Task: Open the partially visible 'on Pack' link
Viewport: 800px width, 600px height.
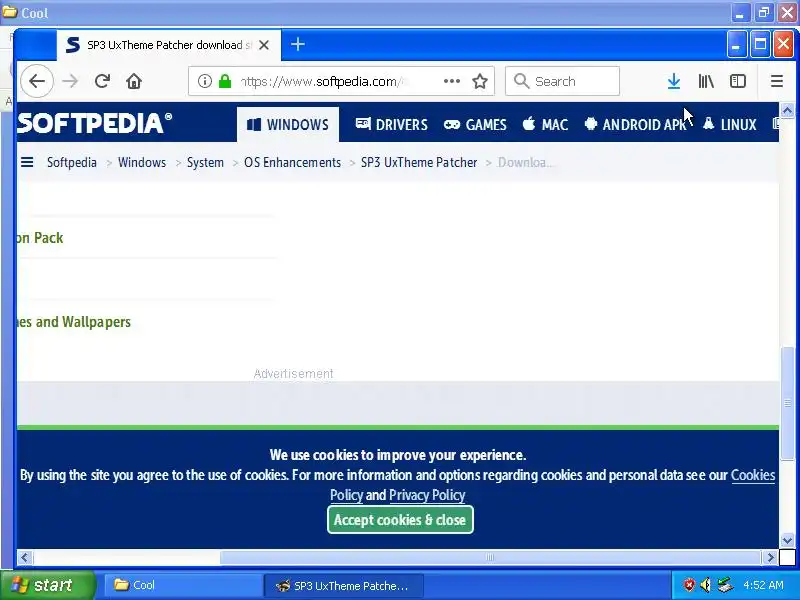Action: click(x=40, y=238)
